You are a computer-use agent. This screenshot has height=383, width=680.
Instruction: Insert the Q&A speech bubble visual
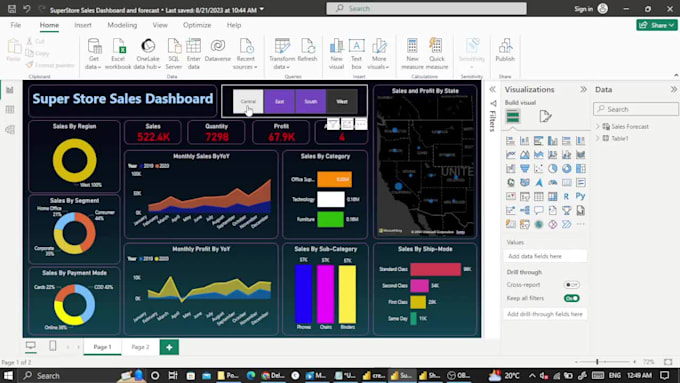pyautogui.click(x=538, y=210)
